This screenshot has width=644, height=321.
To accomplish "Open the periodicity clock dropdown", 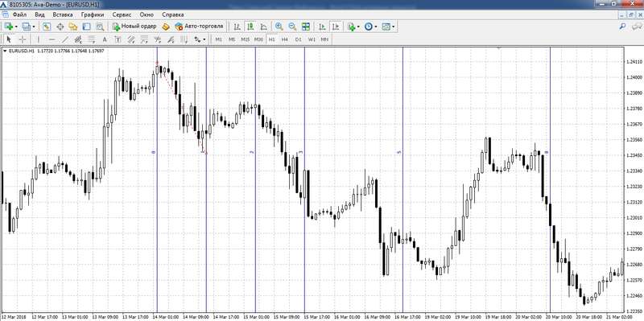I will [370, 27].
